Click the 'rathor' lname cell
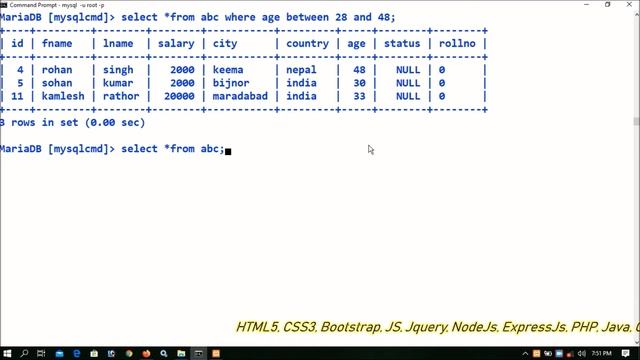The image size is (640, 360). coord(121,96)
